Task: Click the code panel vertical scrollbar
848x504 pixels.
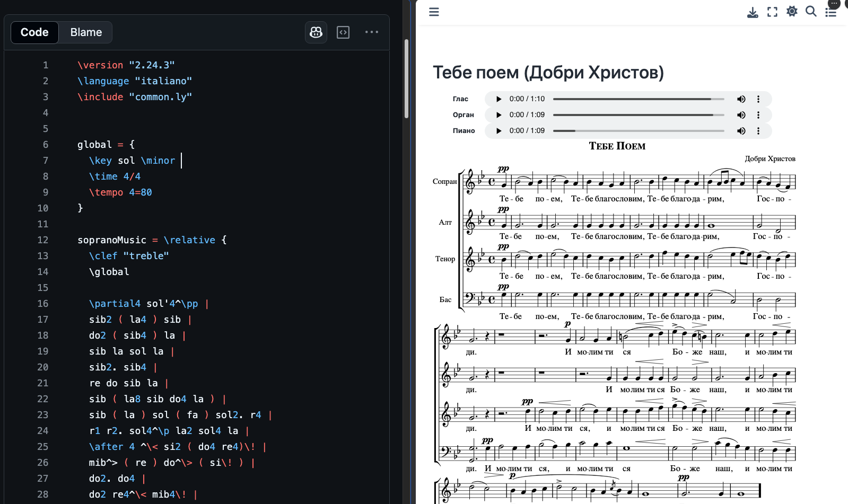Action: 406,79
